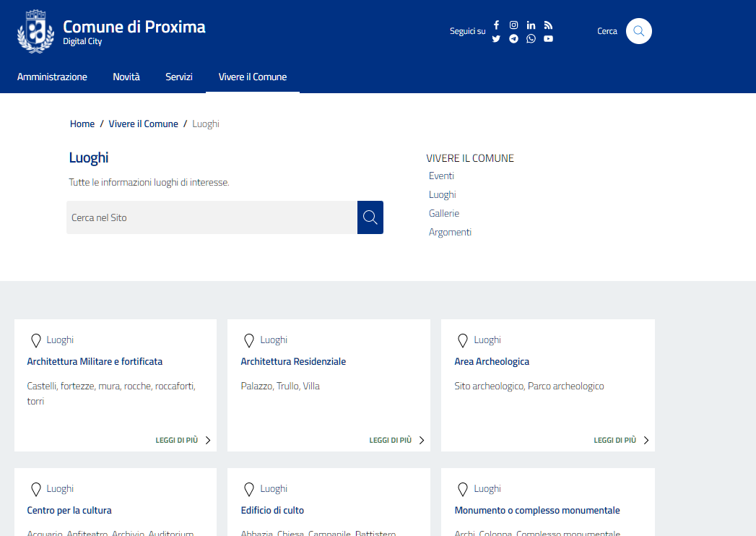This screenshot has width=756, height=536.
Task: Click the Twitter bird icon
Action: point(496,39)
